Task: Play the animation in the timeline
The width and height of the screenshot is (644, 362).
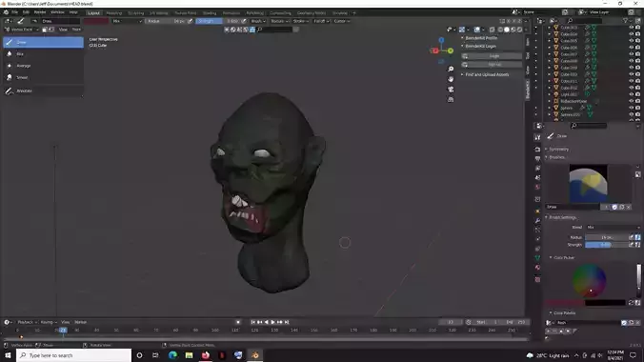Action: pyautogui.click(x=273, y=322)
